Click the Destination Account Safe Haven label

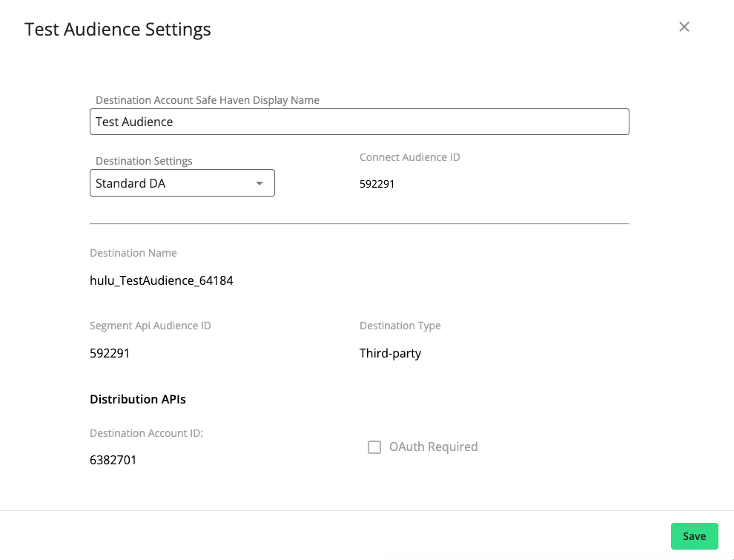pyautogui.click(x=208, y=99)
